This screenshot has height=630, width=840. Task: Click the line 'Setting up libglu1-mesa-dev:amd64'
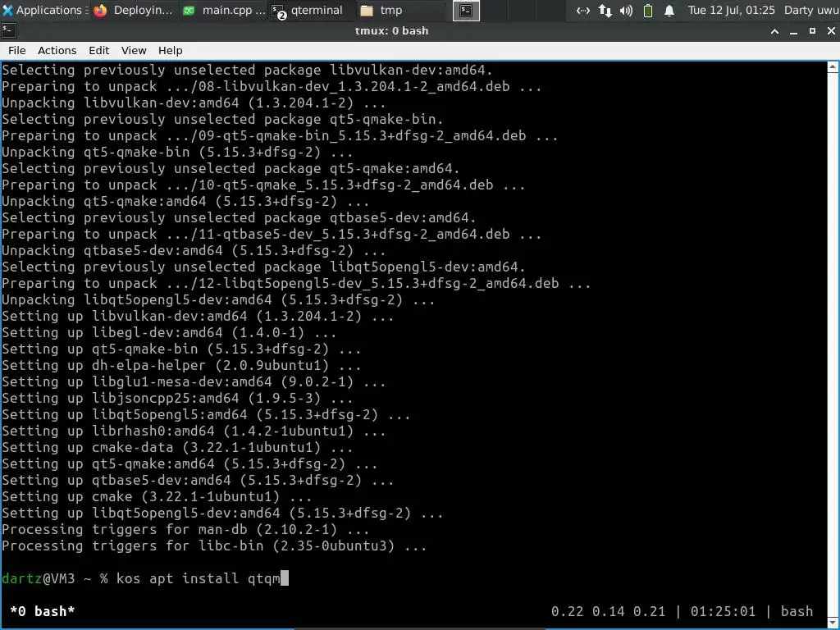tap(194, 382)
